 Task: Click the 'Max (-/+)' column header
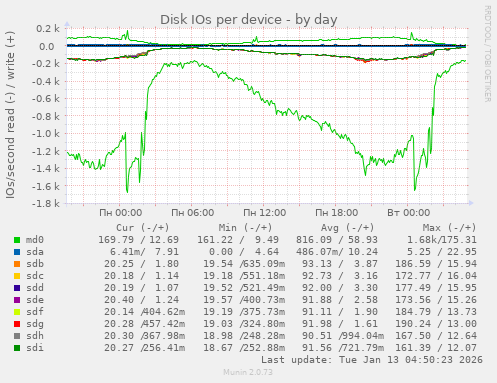point(449,228)
